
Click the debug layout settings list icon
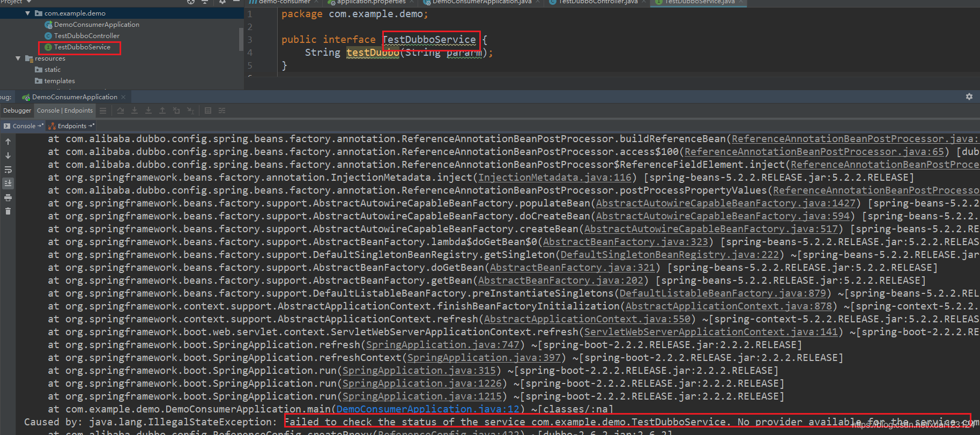pos(103,110)
